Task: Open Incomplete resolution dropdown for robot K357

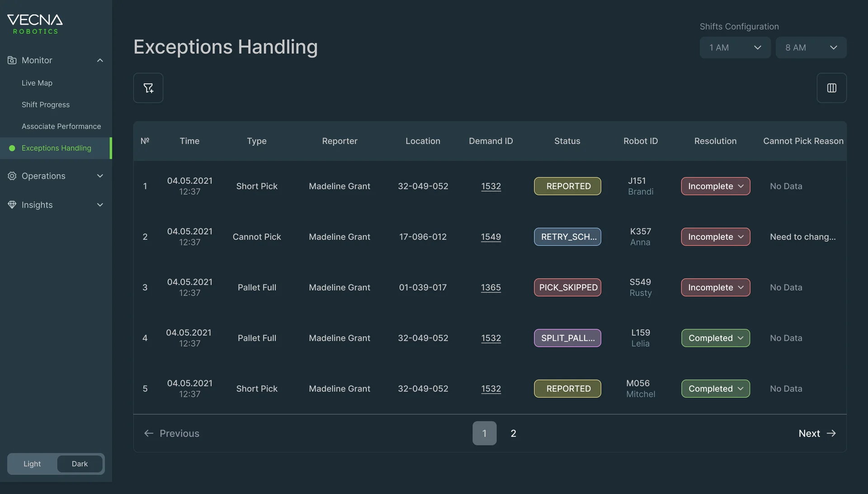Action: [x=715, y=237]
